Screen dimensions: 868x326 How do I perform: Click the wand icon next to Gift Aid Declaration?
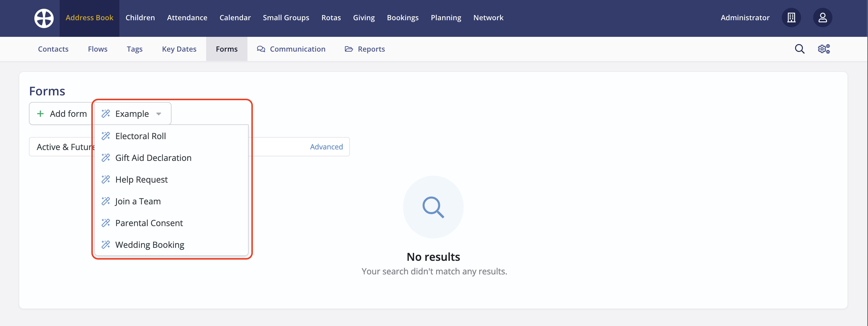pyautogui.click(x=106, y=158)
